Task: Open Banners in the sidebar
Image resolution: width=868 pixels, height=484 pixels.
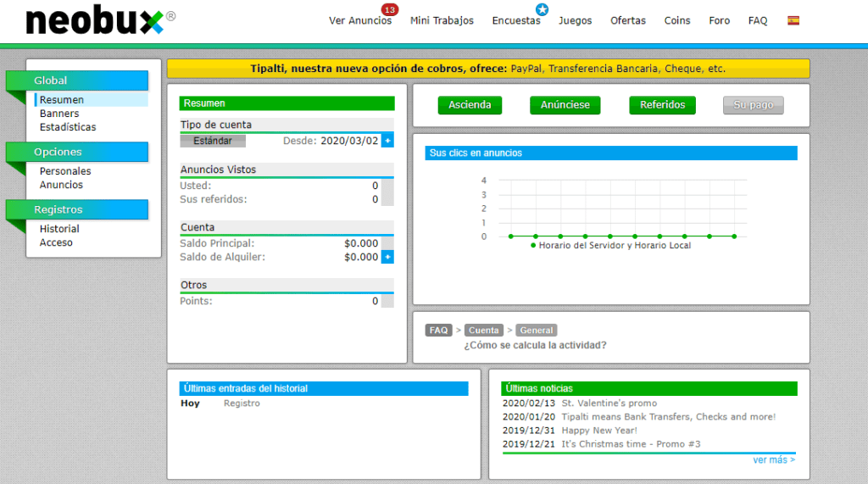Action: pyautogui.click(x=59, y=114)
